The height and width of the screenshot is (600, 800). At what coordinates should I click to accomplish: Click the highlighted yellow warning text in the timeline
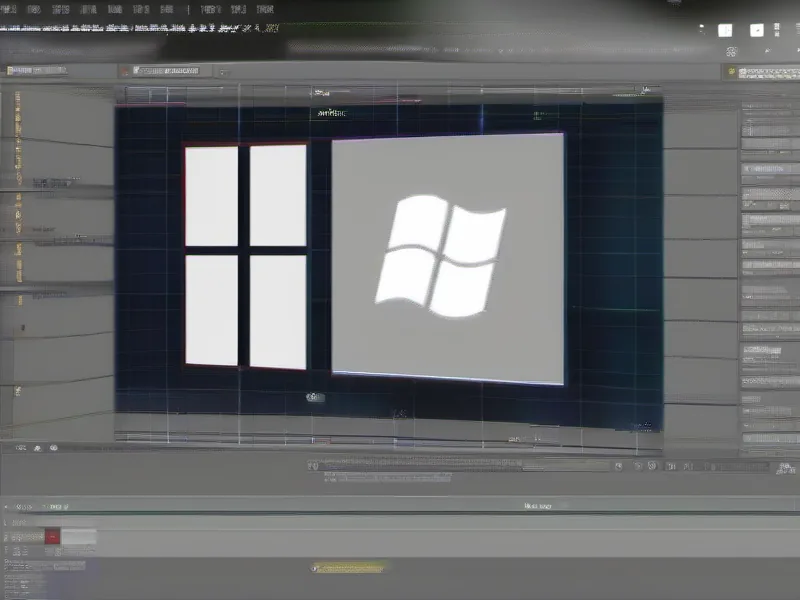coord(348,567)
